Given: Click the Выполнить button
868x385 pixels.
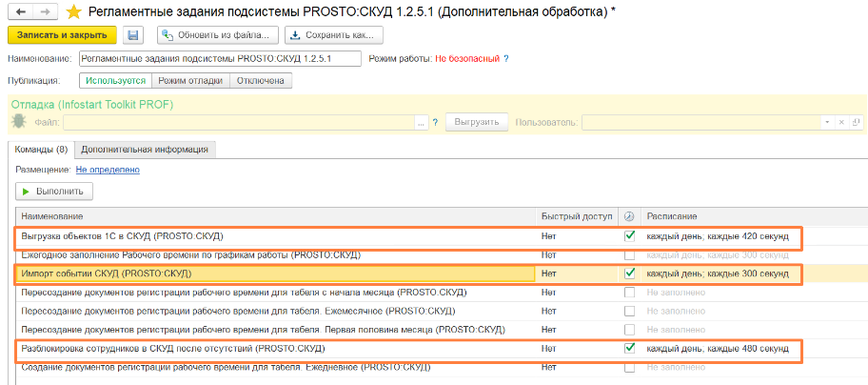Looking at the screenshot, I should pos(54,192).
